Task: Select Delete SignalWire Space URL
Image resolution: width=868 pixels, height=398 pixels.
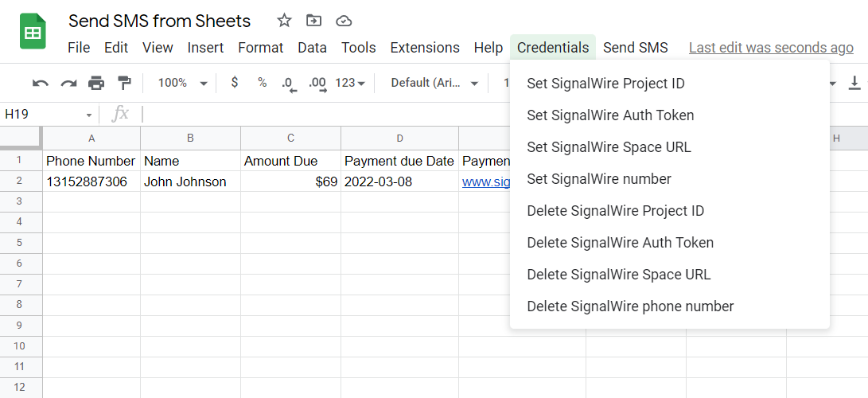Action: 618,275
